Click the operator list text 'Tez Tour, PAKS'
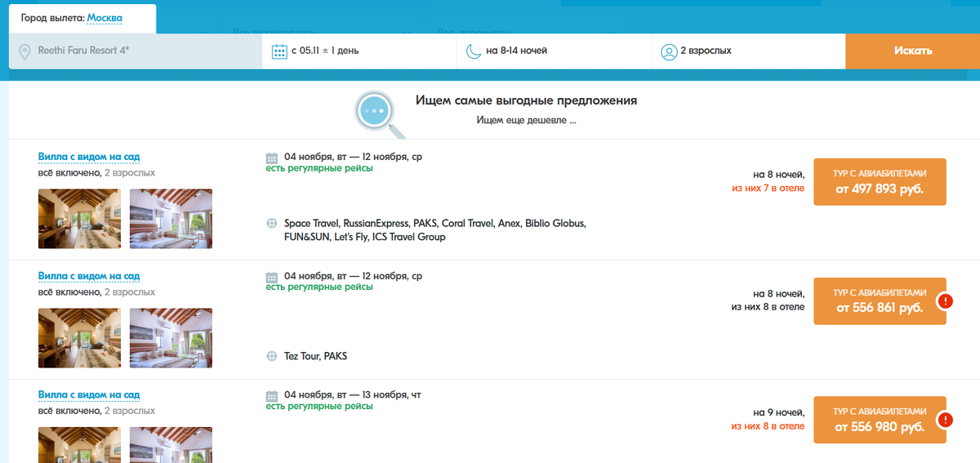This screenshot has height=463, width=980. tap(316, 357)
